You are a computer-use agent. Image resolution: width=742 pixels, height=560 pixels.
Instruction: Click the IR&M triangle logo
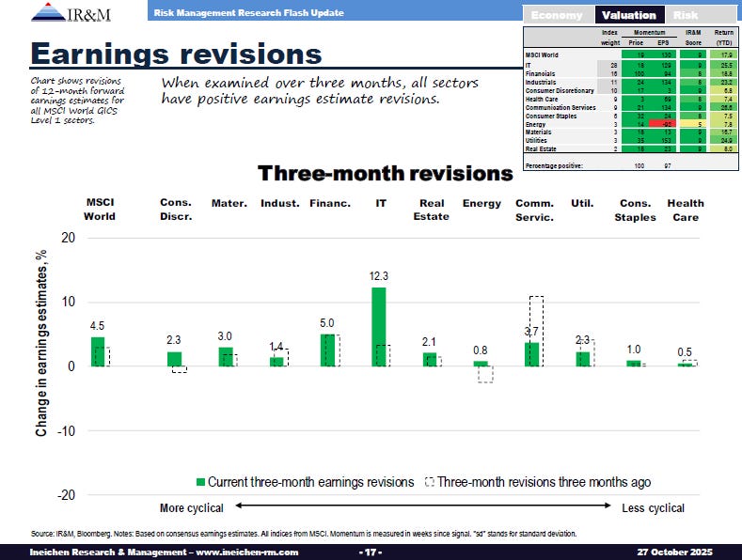[48, 12]
